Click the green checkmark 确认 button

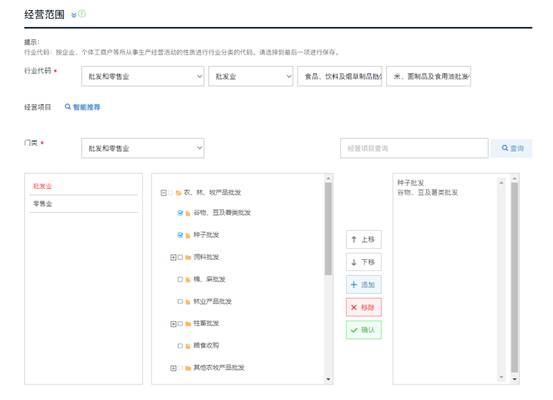[364, 330]
